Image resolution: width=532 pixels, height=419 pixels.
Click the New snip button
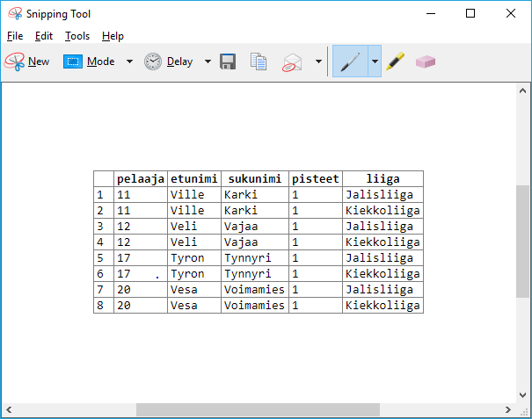27,61
